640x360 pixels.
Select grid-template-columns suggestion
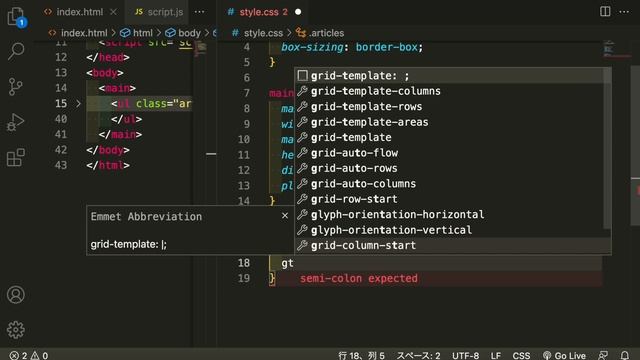tap(449, 91)
